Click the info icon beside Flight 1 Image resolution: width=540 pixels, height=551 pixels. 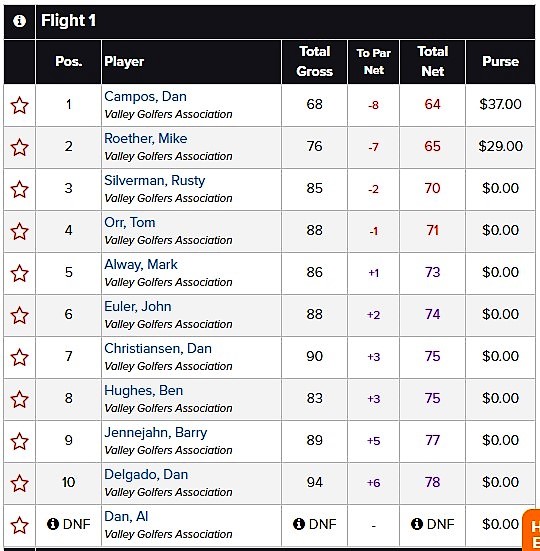[19, 21]
